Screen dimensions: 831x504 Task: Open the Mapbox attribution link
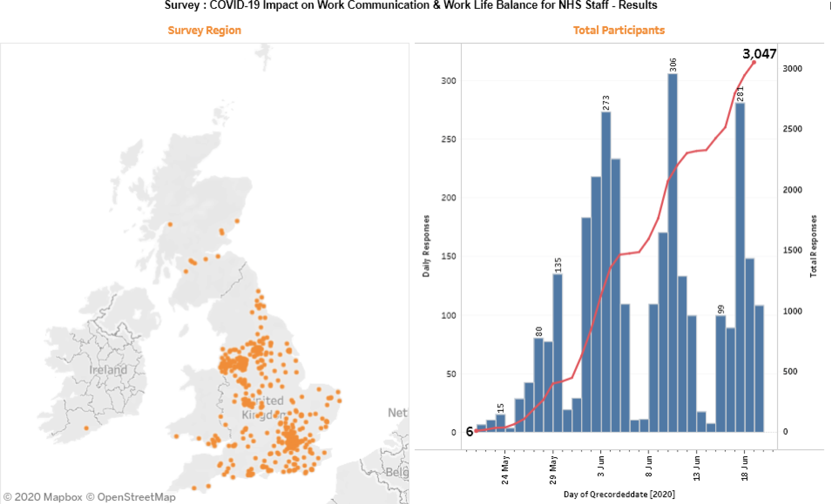(x=43, y=497)
